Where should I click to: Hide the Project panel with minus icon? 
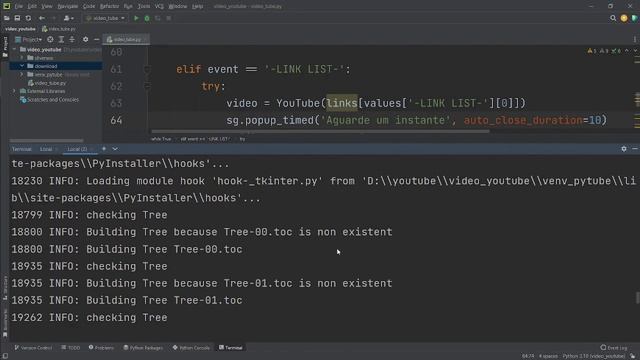(96, 39)
